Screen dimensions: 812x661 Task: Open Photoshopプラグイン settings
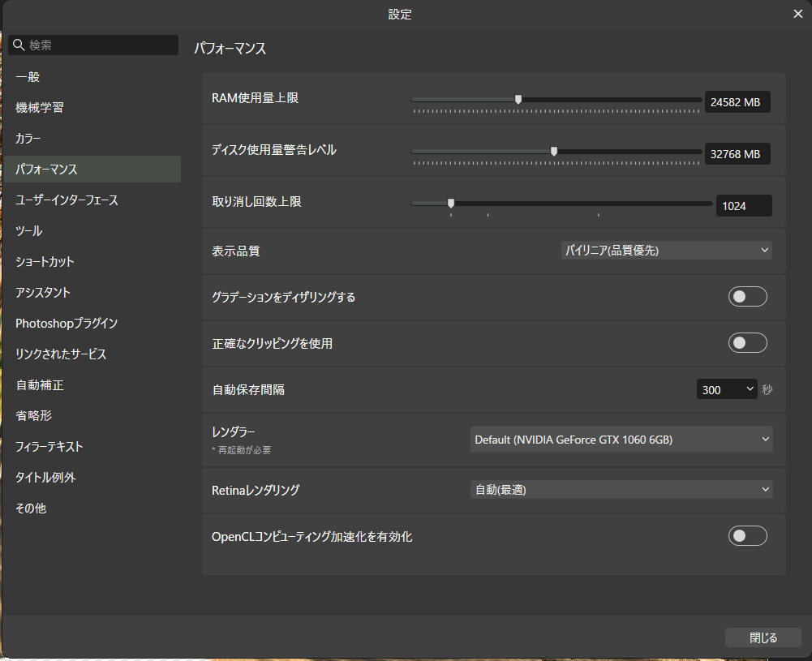coord(67,324)
